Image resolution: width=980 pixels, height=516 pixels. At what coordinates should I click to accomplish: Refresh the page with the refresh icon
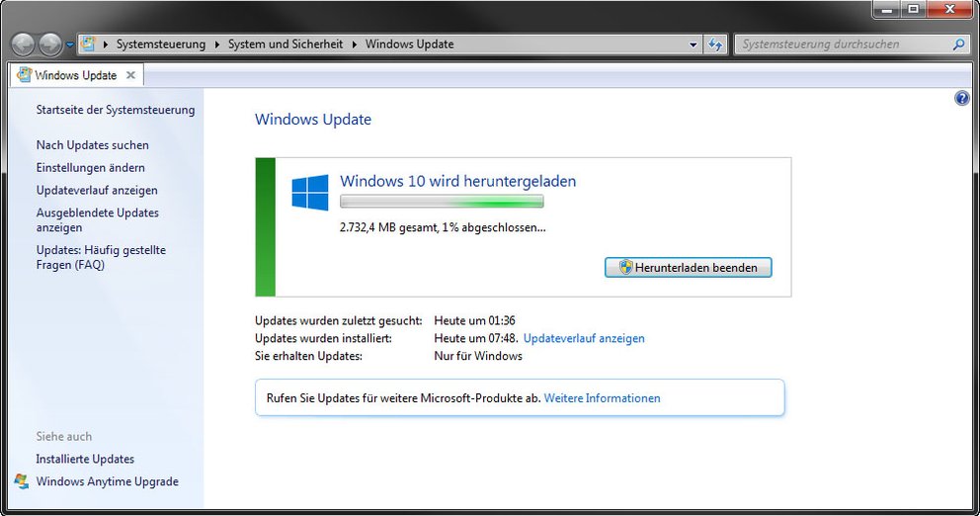click(x=715, y=44)
